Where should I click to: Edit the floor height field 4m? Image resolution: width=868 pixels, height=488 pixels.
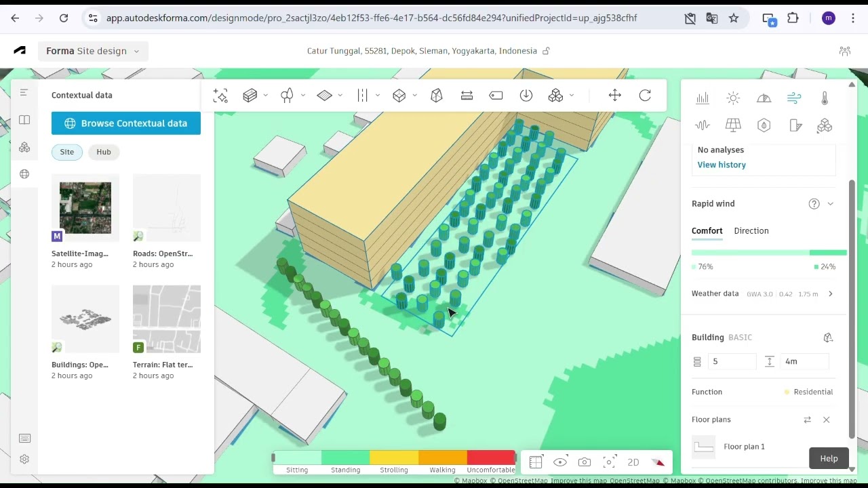(805, 362)
